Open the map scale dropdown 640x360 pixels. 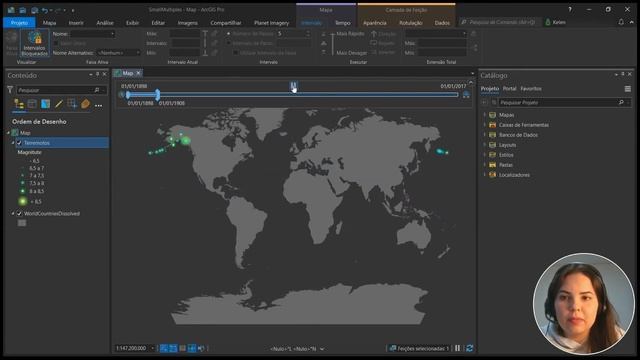(x=153, y=348)
